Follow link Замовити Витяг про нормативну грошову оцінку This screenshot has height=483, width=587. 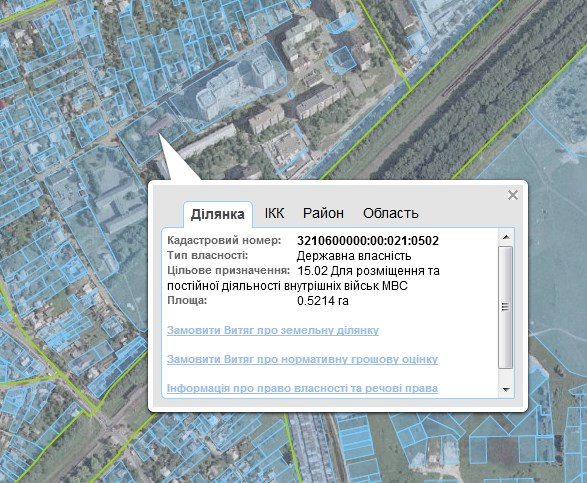[302, 359]
